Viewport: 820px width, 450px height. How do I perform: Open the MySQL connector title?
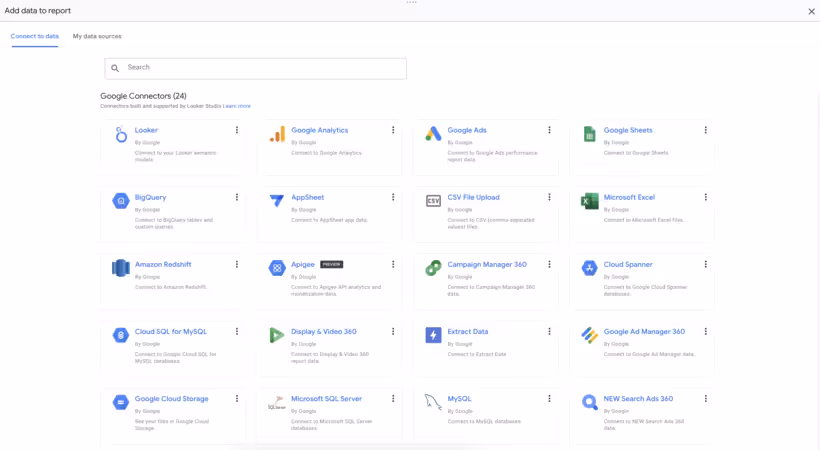coord(459,398)
